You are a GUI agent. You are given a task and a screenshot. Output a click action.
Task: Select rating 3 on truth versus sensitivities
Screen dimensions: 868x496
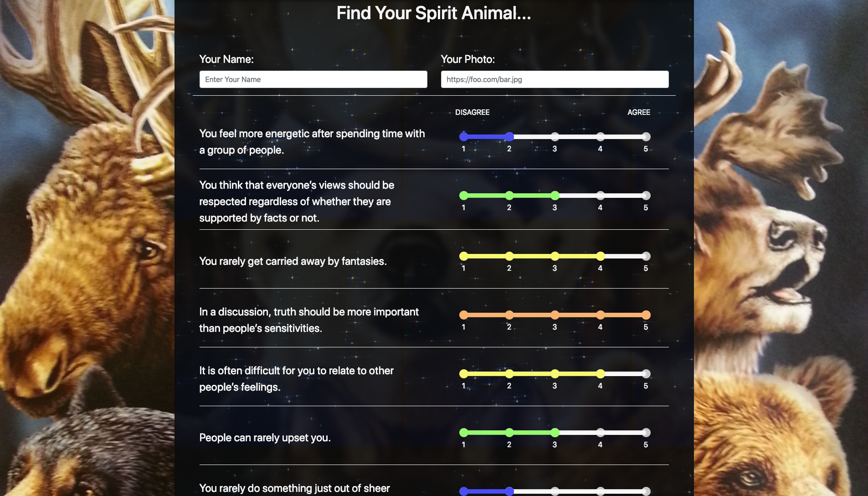coord(555,315)
